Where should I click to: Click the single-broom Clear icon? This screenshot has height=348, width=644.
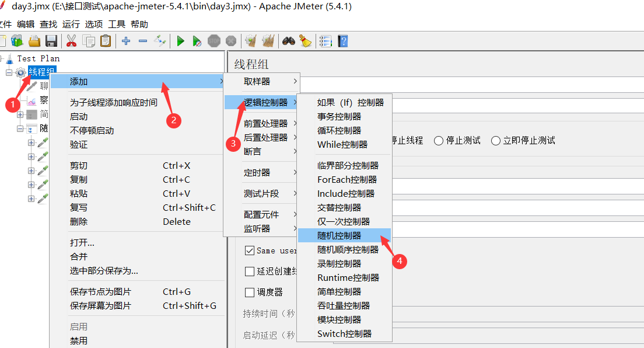(x=251, y=41)
